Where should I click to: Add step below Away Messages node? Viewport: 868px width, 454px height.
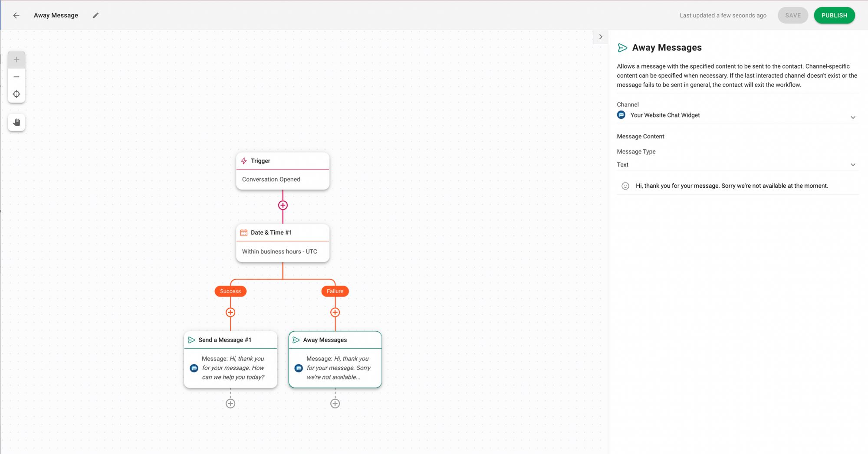335,403
